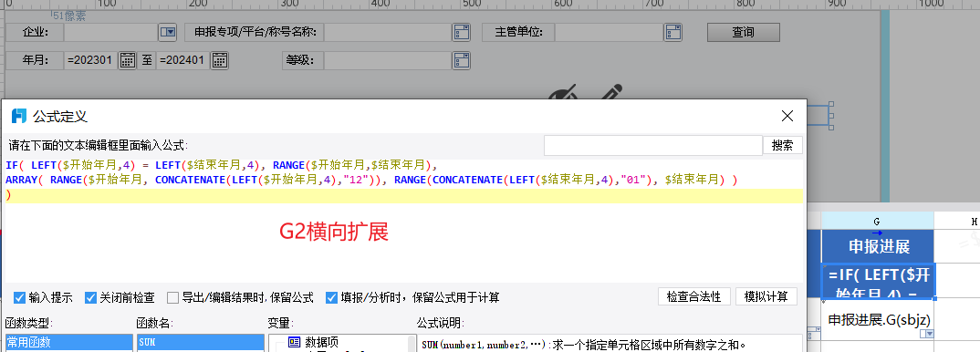Click the 年月: label widget
Screen dimensions: 980x352
[x=35, y=60]
